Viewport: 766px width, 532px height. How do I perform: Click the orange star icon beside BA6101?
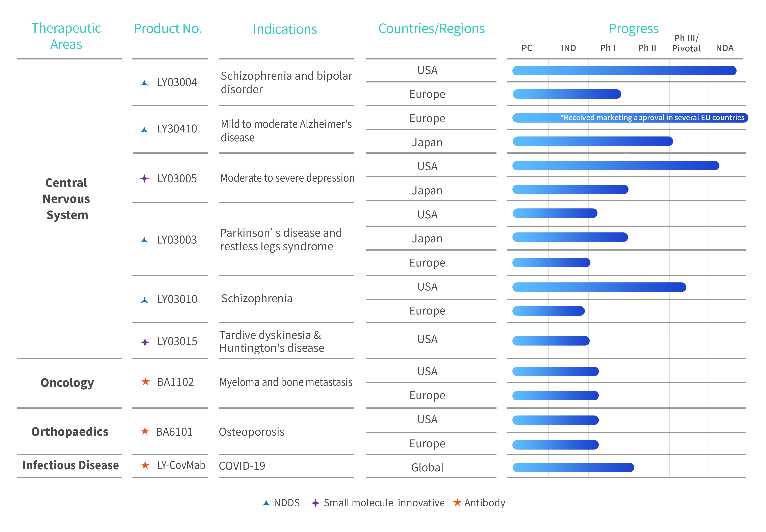[x=145, y=431]
